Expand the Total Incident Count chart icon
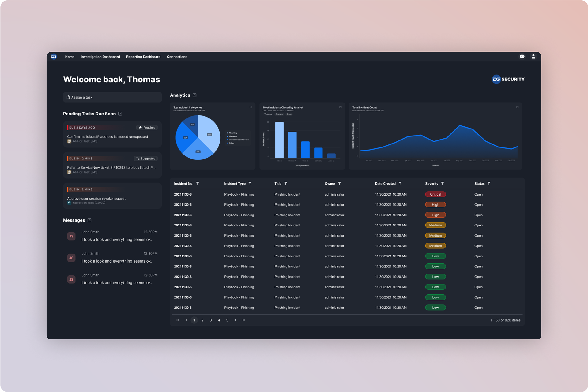588x392 pixels. point(517,107)
